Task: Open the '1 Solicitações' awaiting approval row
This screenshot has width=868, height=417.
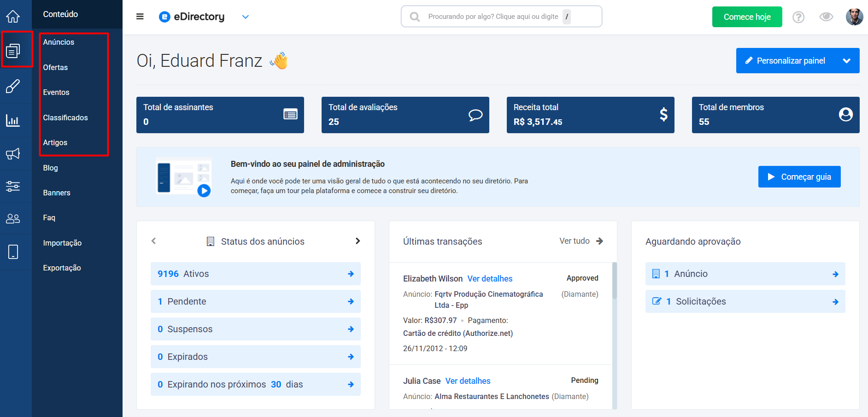Action: pos(745,301)
